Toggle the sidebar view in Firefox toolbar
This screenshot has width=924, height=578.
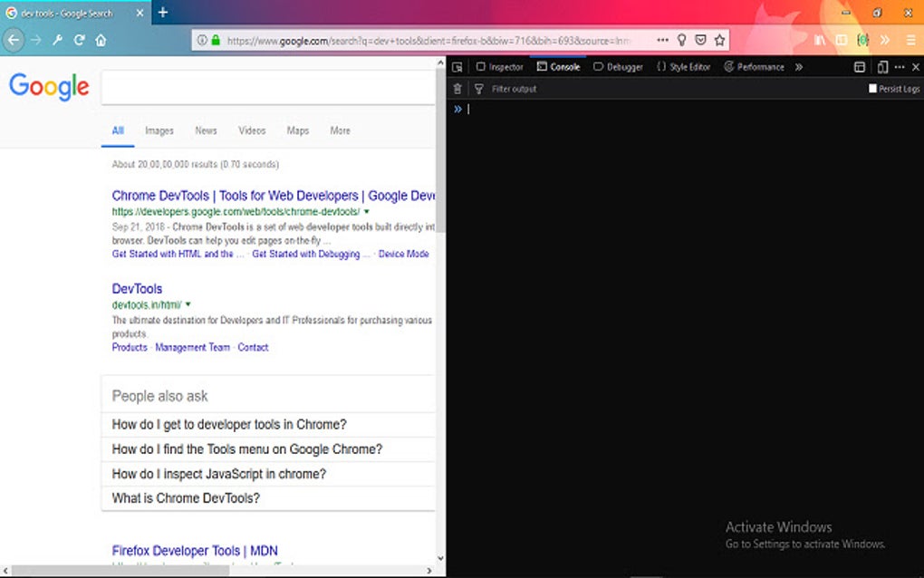click(842, 39)
